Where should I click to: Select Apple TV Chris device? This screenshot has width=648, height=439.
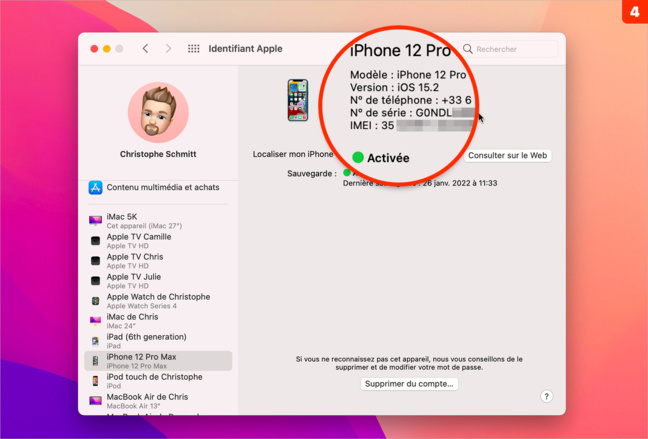pos(158,261)
